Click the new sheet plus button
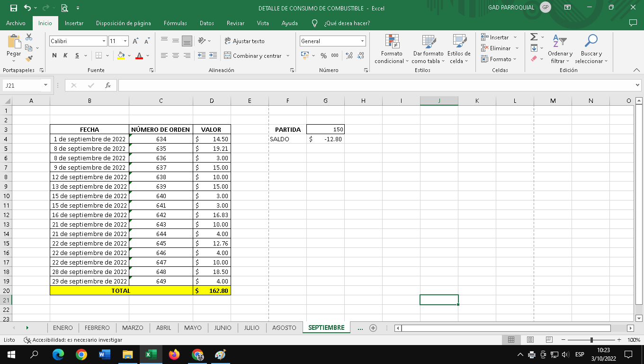 pyautogui.click(x=373, y=328)
